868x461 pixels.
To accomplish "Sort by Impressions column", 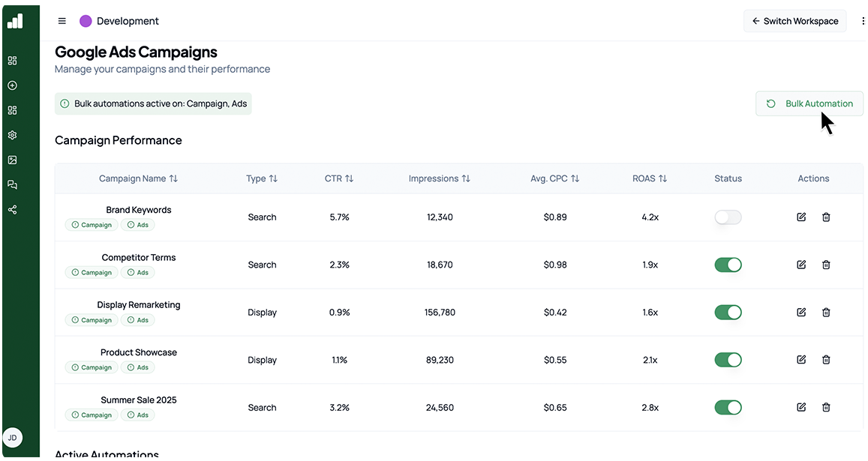I will click(x=440, y=178).
